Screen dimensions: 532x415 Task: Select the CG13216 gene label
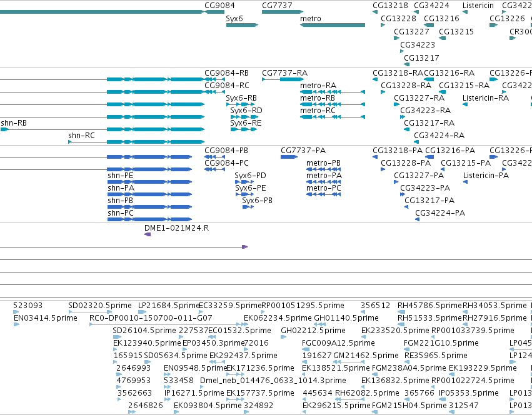(441, 19)
